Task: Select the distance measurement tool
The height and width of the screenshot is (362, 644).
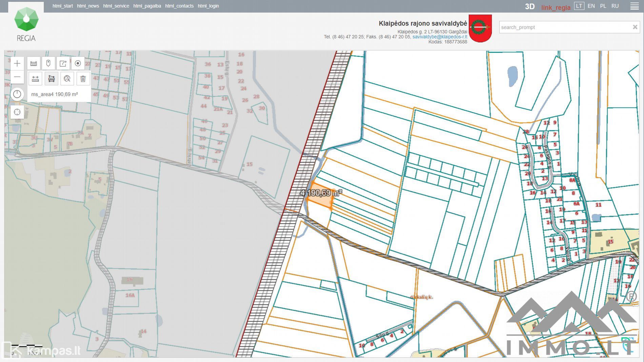Action: pos(35,79)
